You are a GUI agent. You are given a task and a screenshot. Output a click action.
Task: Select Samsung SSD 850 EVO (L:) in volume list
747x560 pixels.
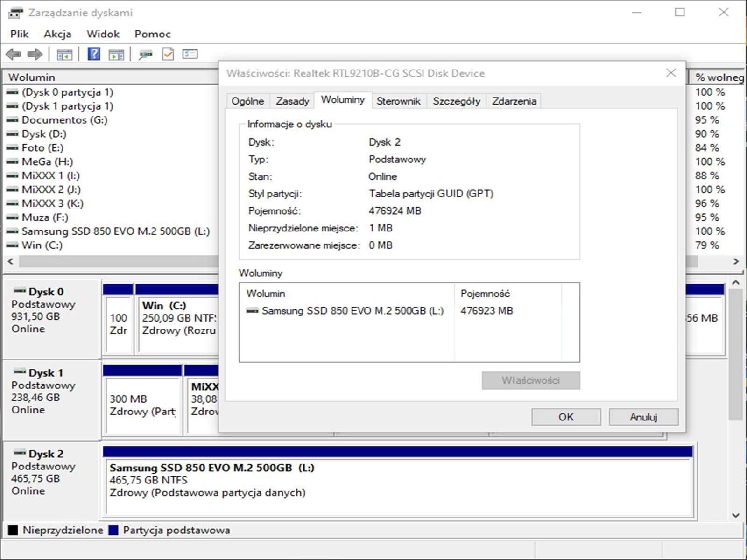(115, 231)
